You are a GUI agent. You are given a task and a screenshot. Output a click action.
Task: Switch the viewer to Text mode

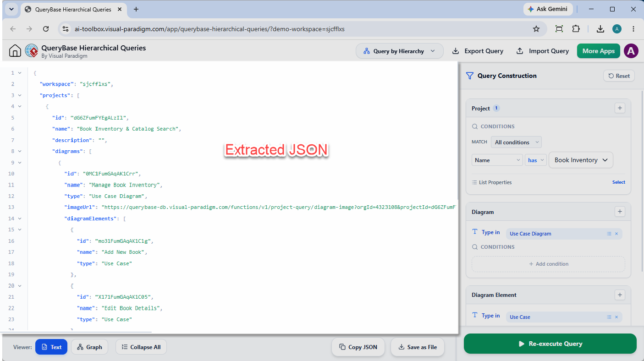coord(51,347)
